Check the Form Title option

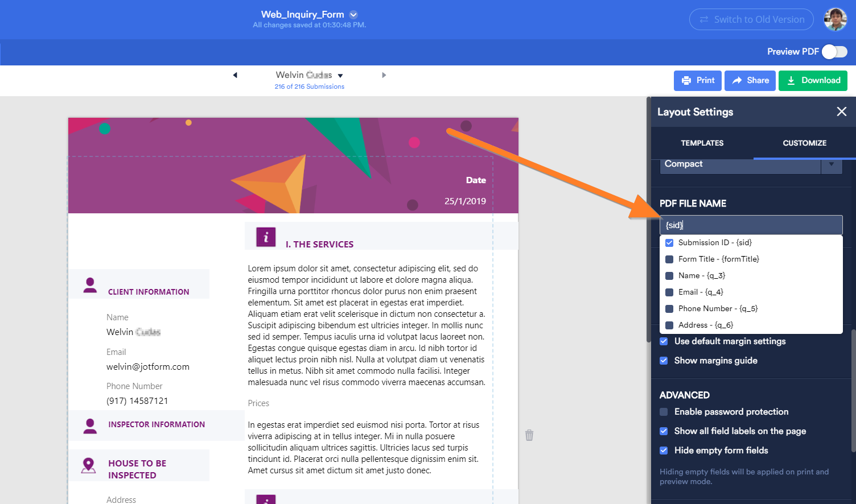coord(669,259)
